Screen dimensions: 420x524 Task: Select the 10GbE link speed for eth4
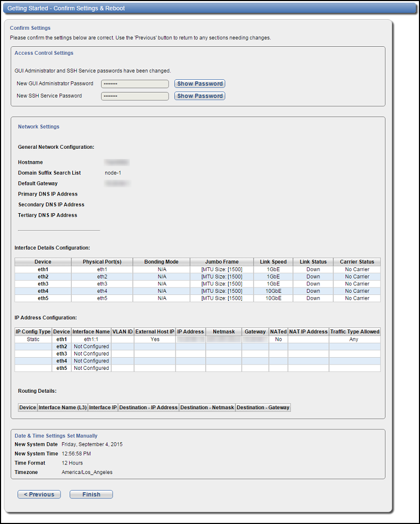coord(273,291)
